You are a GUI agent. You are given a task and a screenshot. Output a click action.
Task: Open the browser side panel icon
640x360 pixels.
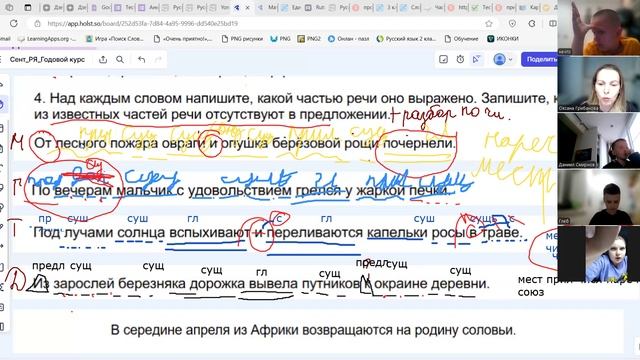click(x=552, y=23)
